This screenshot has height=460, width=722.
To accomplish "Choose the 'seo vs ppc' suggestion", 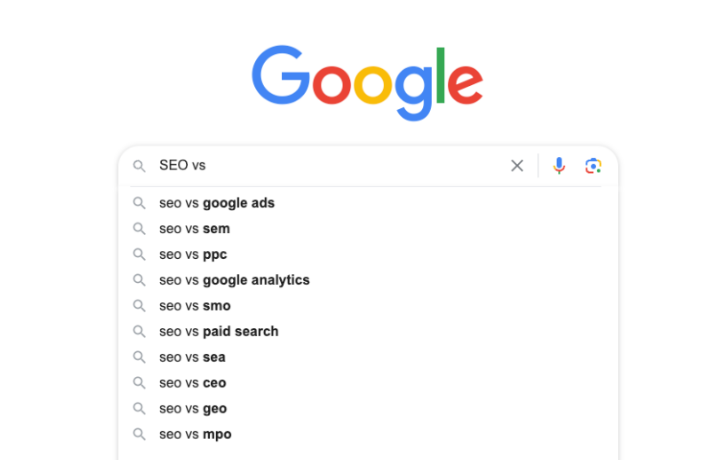I will [x=193, y=255].
